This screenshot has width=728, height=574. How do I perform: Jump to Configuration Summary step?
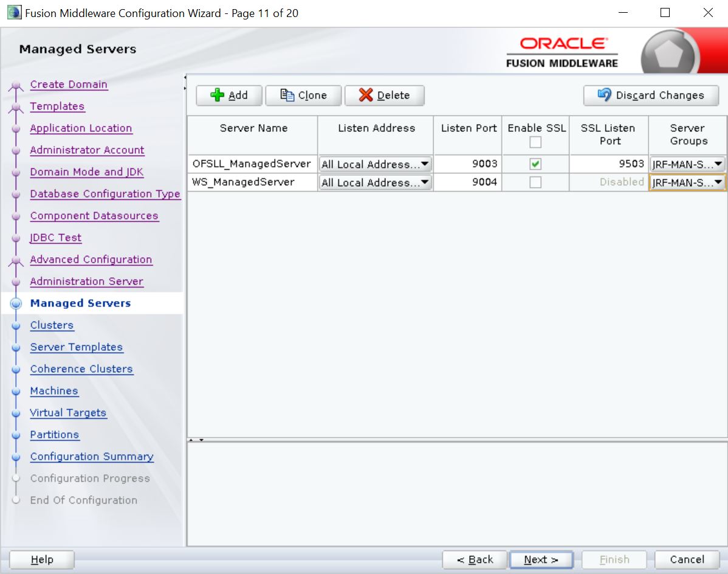point(92,457)
